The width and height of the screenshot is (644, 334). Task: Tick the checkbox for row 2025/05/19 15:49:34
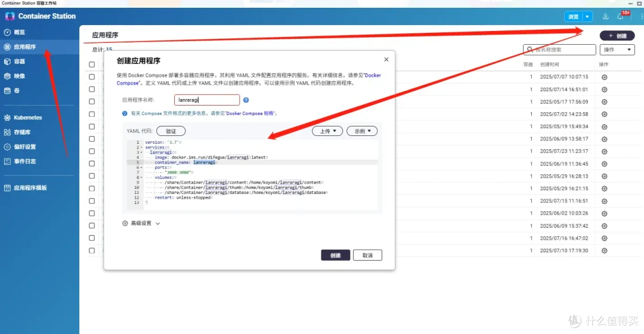click(92, 126)
